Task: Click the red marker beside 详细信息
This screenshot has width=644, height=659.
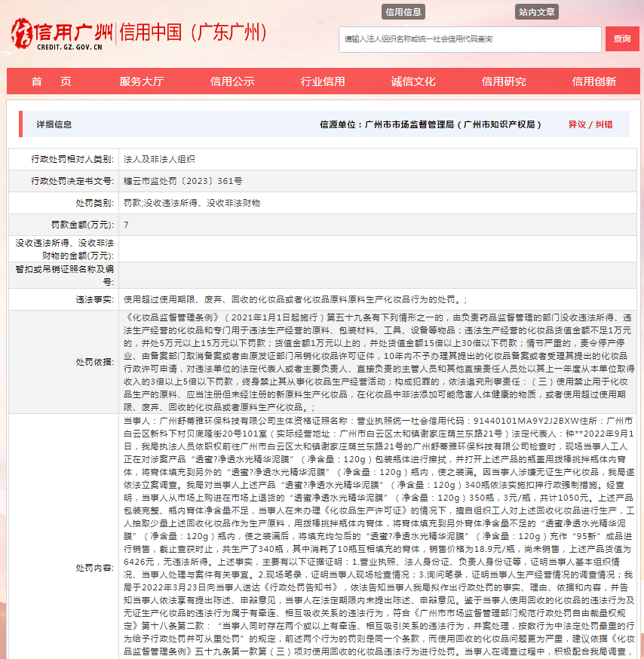Action: click(22, 124)
